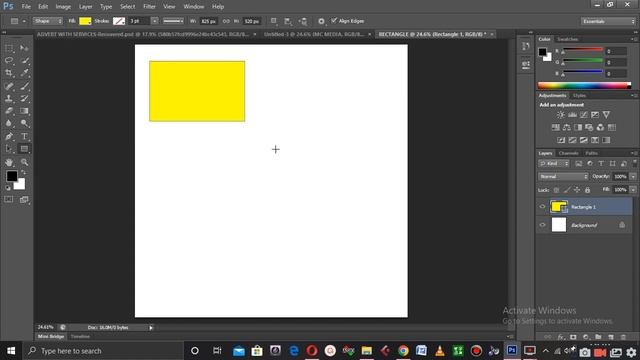The image size is (640, 360).
Task: Select the Clone Stamp tool
Action: [9, 98]
